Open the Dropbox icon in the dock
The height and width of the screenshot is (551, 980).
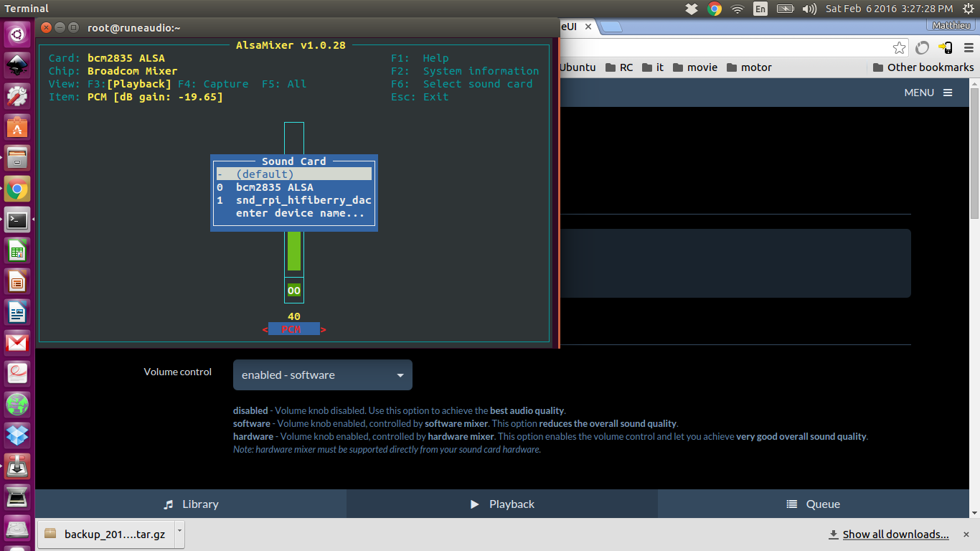[x=17, y=435]
